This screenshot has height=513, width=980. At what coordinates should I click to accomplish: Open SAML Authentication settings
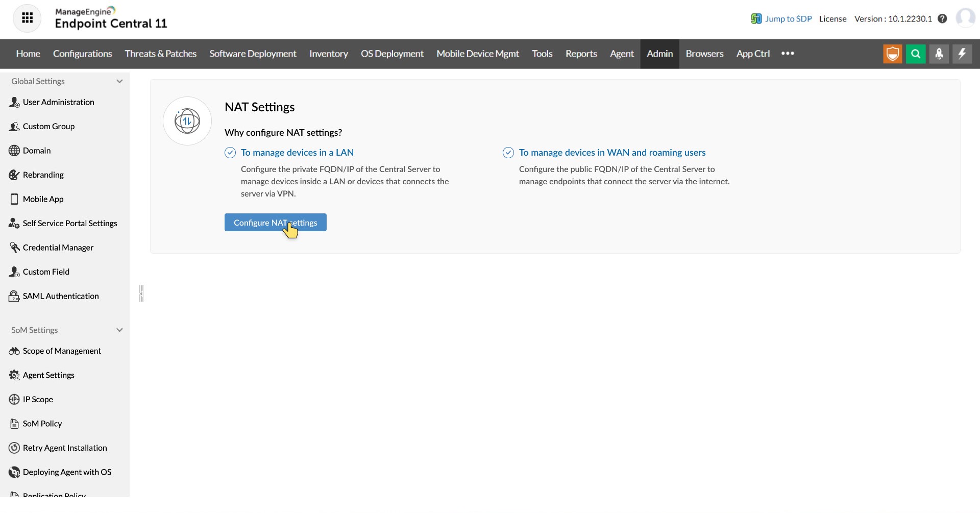(61, 296)
